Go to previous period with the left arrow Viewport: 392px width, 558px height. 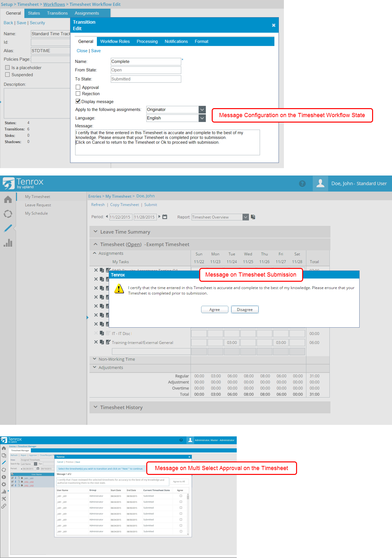(x=107, y=217)
